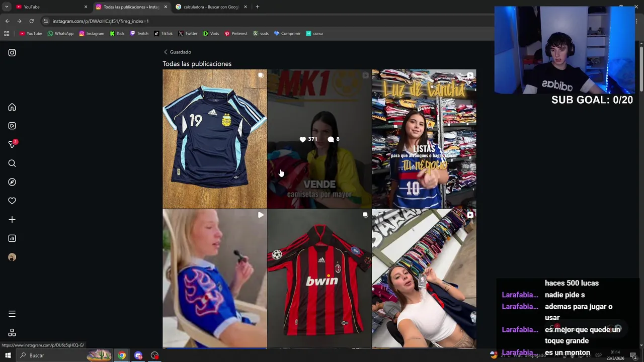Open lowercase vods bookmark
Viewport: 644px width, 362px height.
[x=261, y=33]
